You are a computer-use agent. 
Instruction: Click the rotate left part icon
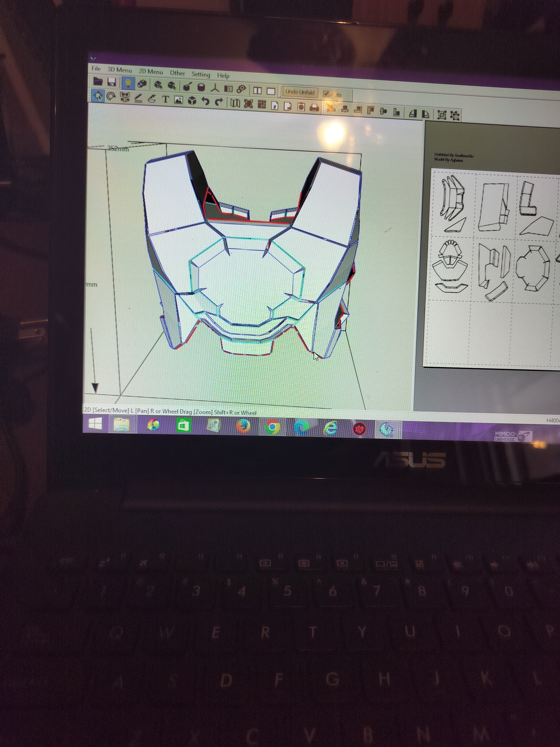pos(413,114)
